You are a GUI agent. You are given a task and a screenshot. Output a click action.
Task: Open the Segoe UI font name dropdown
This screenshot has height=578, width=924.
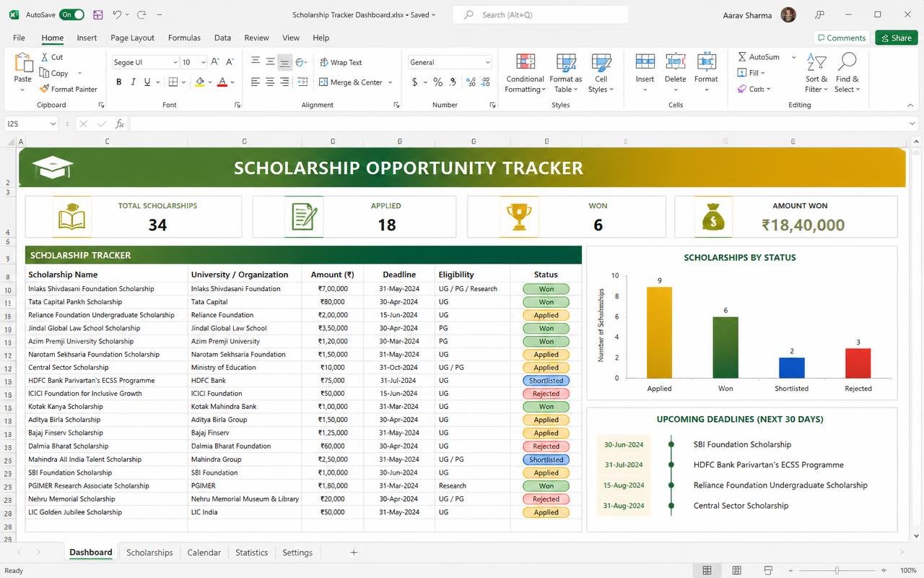pyautogui.click(x=174, y=62)
